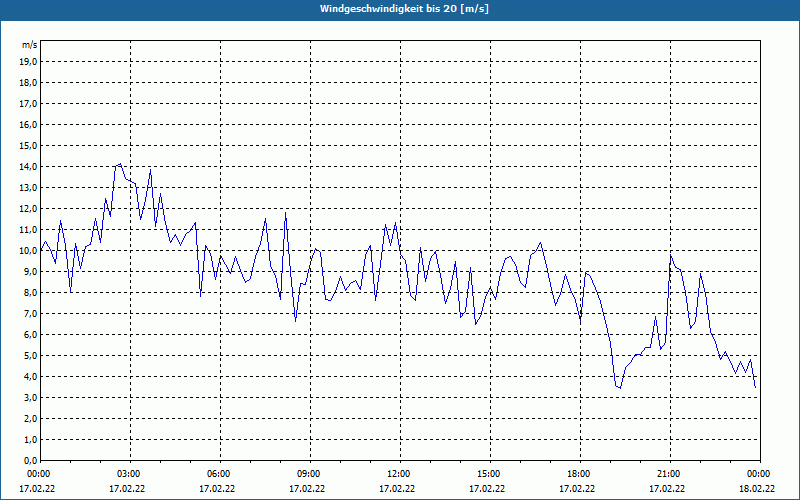This screenshot has width=800, height=500.
Task: Select the '17.02.22' date under 09:00
Action: (307, 489)
